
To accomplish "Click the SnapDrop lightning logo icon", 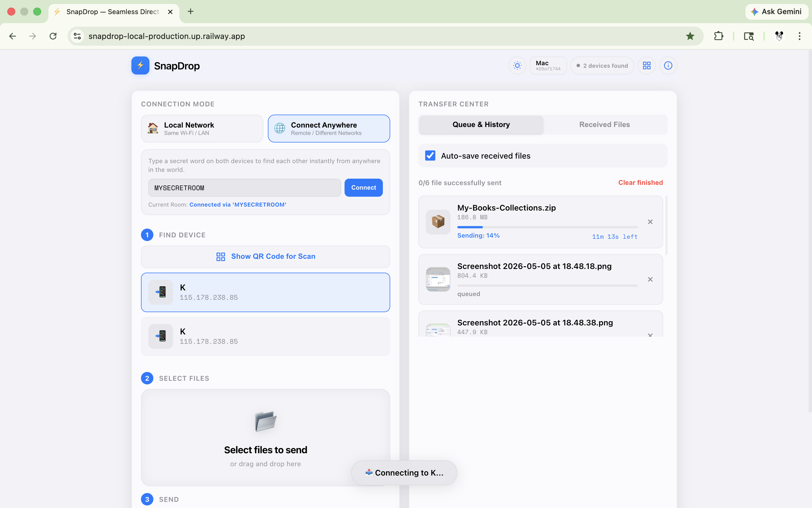I will pyautogui.click(x=140, y=65).
